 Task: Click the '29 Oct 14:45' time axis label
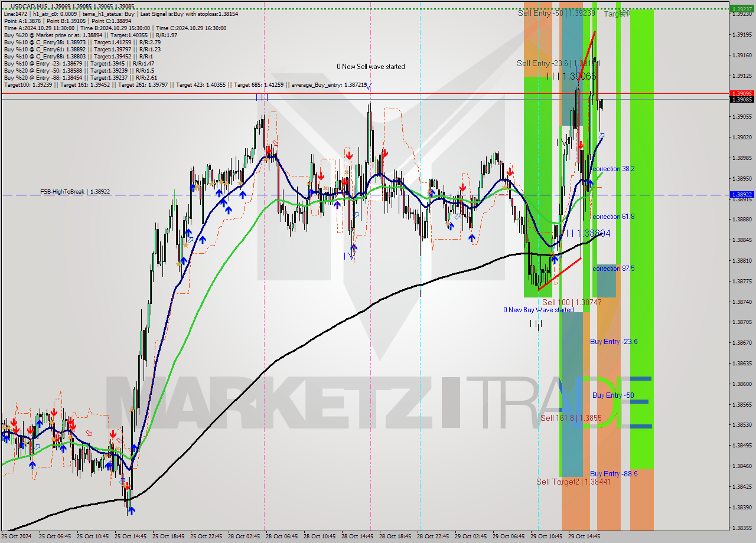[584, 537]
